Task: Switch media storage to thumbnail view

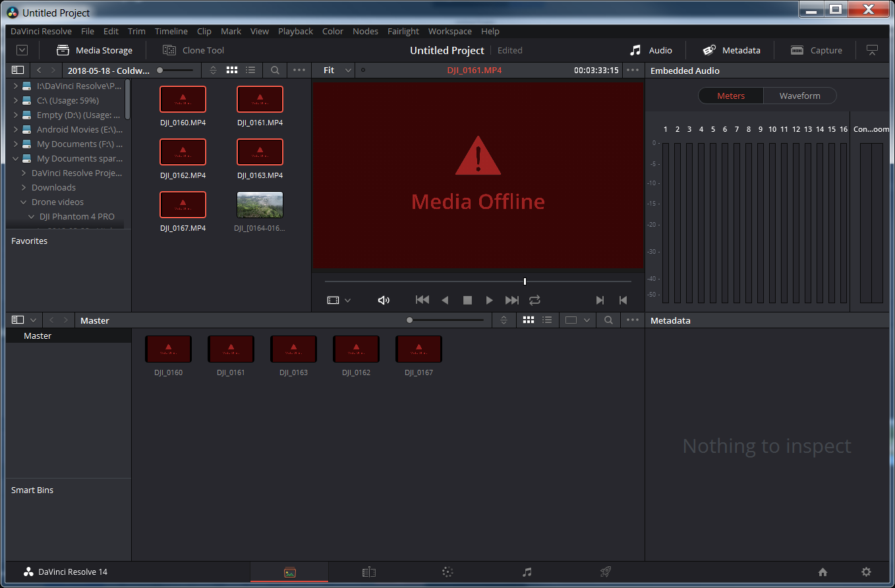Action: (x=232, y=70)
